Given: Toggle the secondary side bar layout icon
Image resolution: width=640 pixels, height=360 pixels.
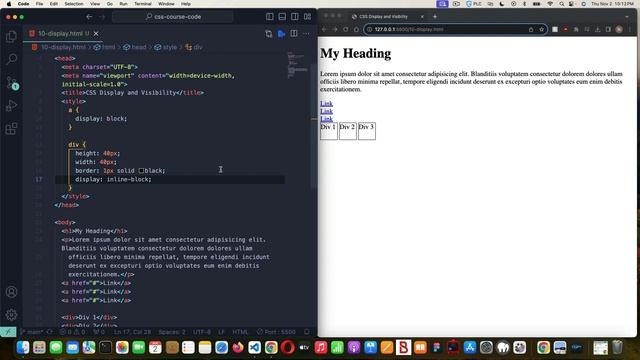Looking at the screenshot, I should (x=295, y=17).
